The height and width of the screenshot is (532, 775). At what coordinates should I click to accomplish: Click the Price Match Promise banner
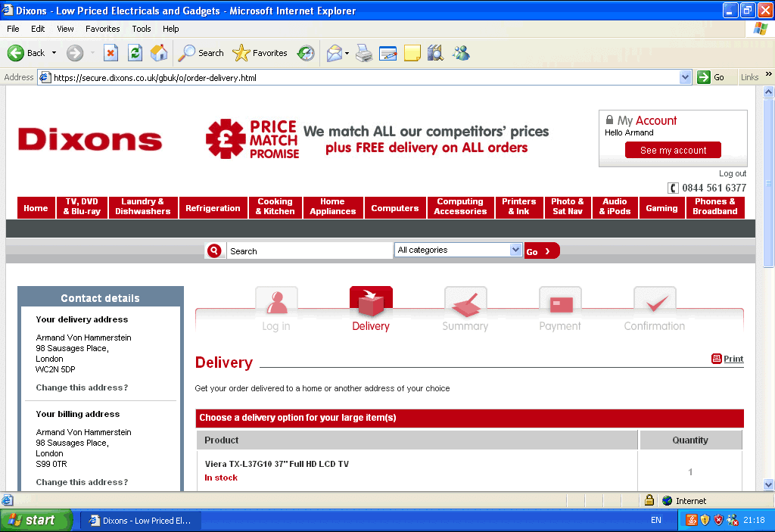pos(377,139)
